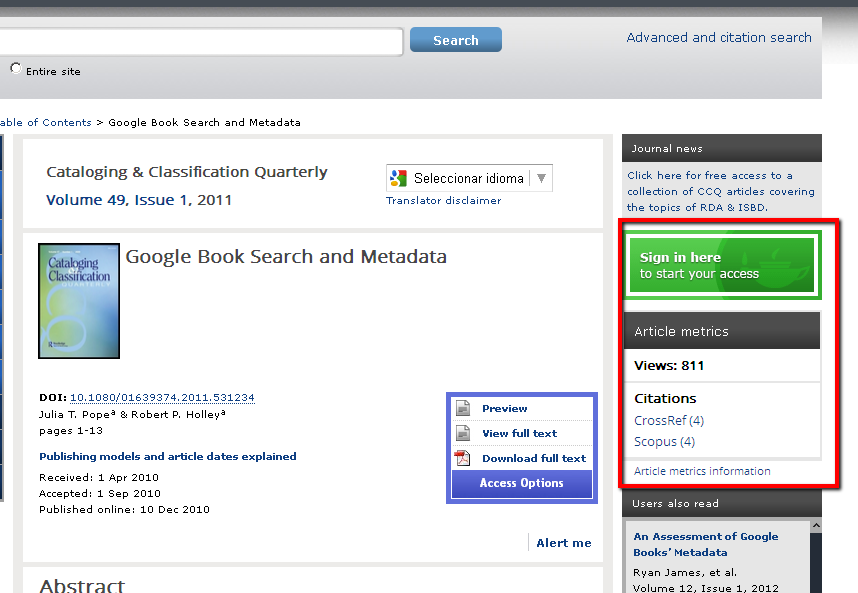Open Advanced and citation search

click(x=718, y=38)
